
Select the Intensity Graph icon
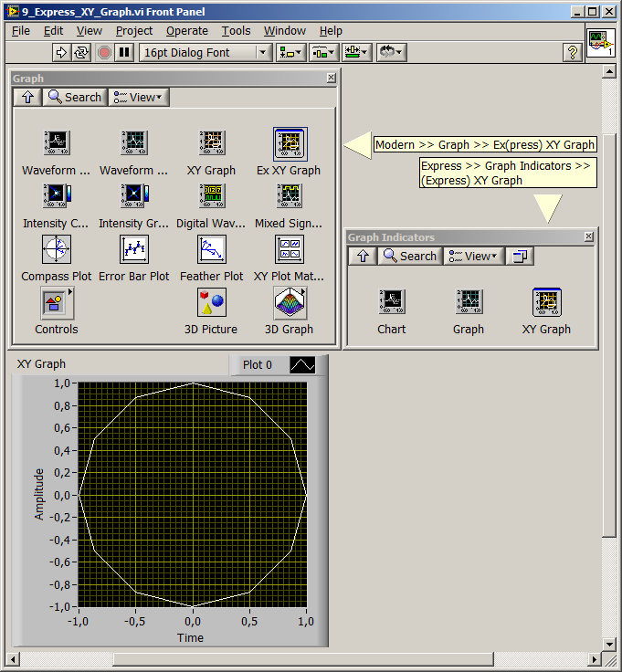tap(134, 196)
